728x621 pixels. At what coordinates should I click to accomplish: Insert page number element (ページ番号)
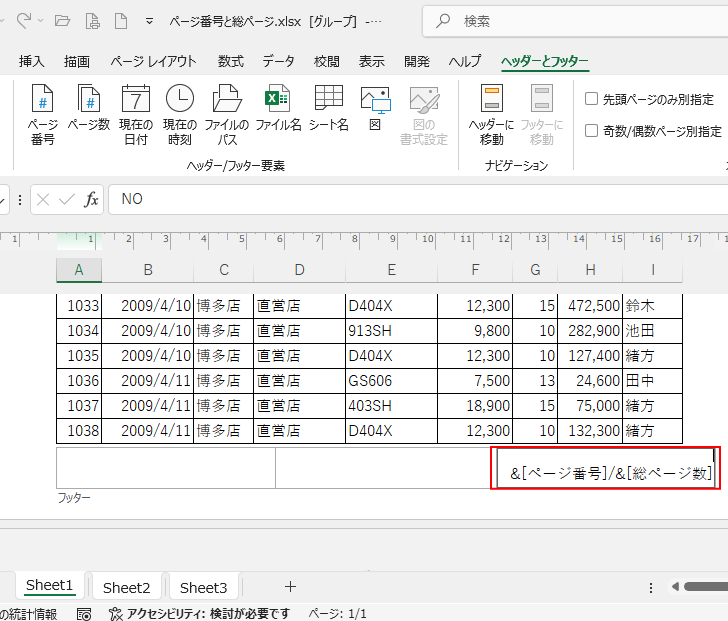pos(42,115)
